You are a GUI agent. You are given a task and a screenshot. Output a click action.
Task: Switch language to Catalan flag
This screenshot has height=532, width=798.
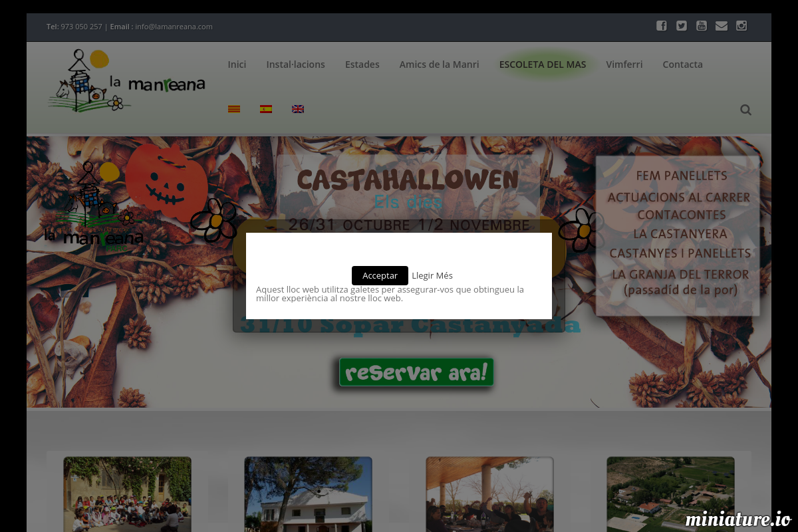pyautogui.click(x=234, y=109)
